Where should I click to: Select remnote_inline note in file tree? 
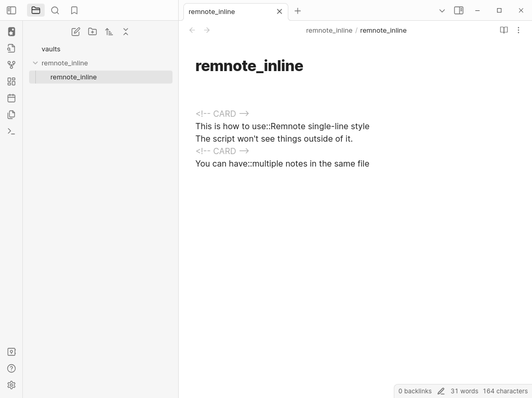click(74, 77)
